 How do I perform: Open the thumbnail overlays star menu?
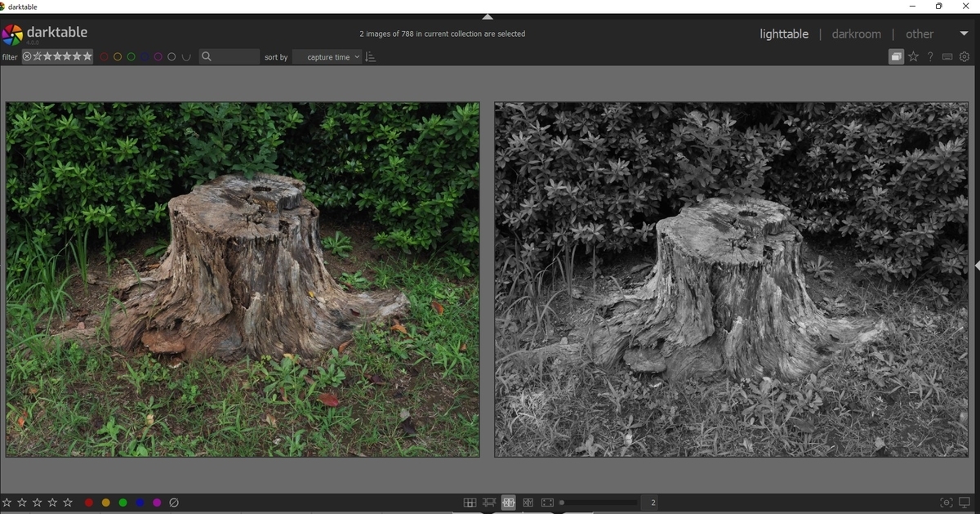[914, 57]
